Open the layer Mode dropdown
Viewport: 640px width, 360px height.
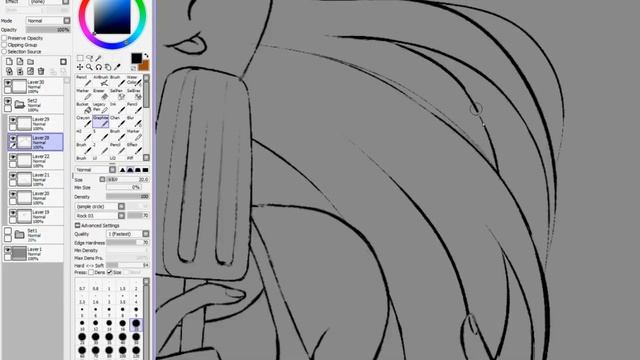(x=48, y=20)
